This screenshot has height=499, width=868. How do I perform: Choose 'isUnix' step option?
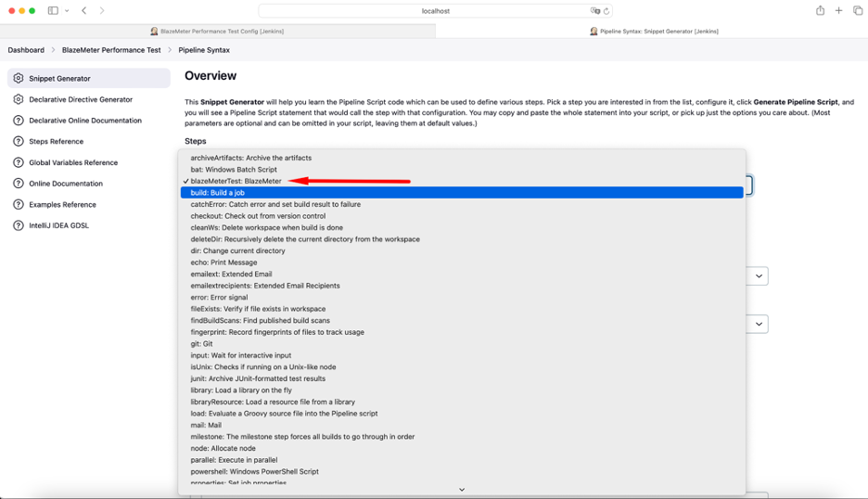462,367
